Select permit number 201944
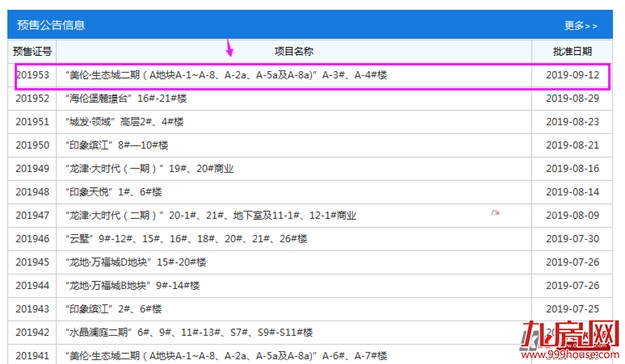Image resolution: width=625 pixels, height=364 pixels. click(32, 285)
